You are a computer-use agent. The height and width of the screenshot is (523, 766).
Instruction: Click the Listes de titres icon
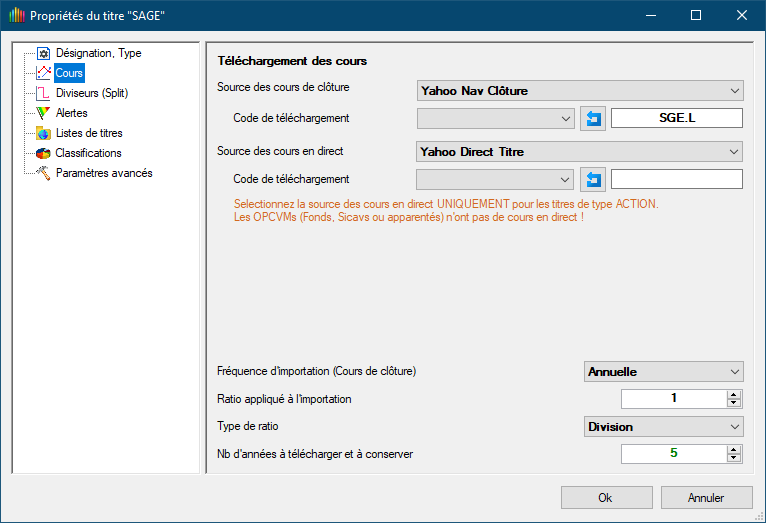click(43, 133)
